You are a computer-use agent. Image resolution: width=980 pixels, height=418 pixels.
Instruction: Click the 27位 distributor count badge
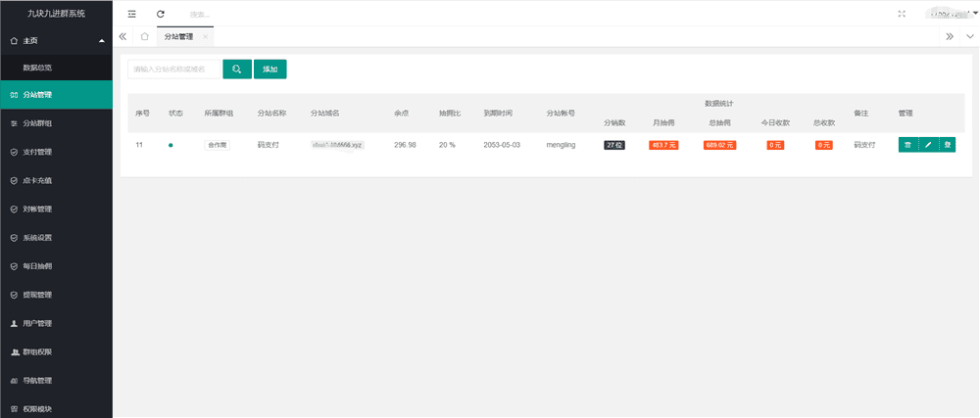point(614,145)
